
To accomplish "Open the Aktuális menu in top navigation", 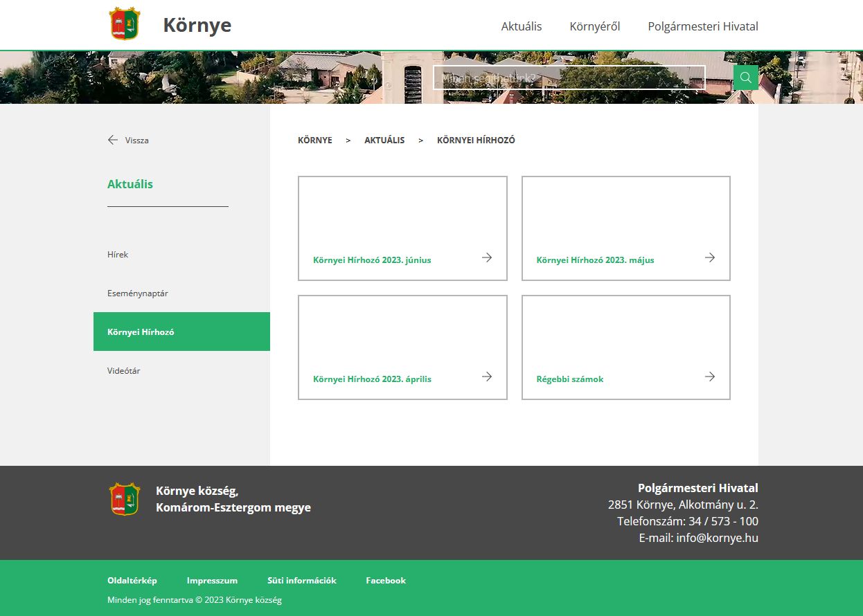I will [522, 26].
